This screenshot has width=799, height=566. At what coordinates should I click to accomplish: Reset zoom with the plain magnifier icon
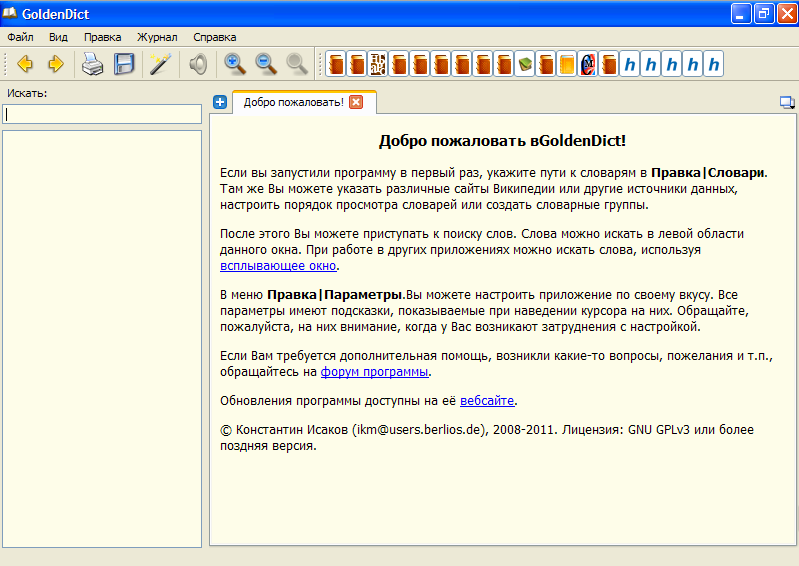coord(297,65)
